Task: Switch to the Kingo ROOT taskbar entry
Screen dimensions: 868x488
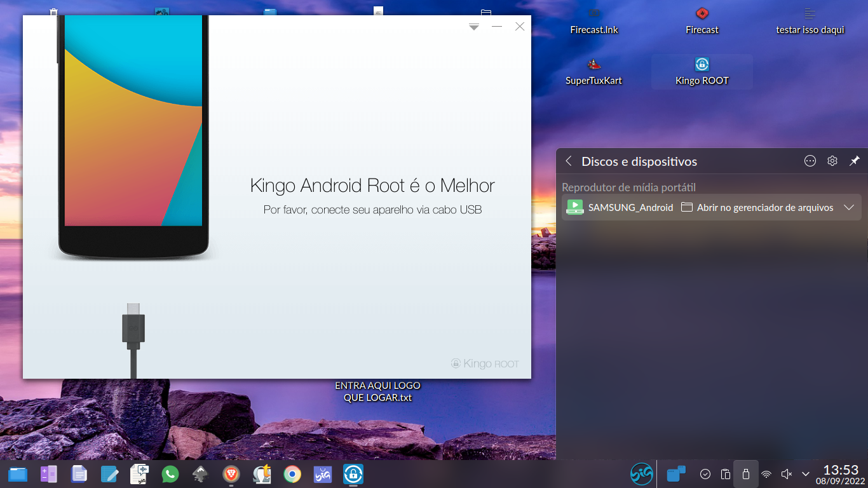Action: tap(353, 474)
